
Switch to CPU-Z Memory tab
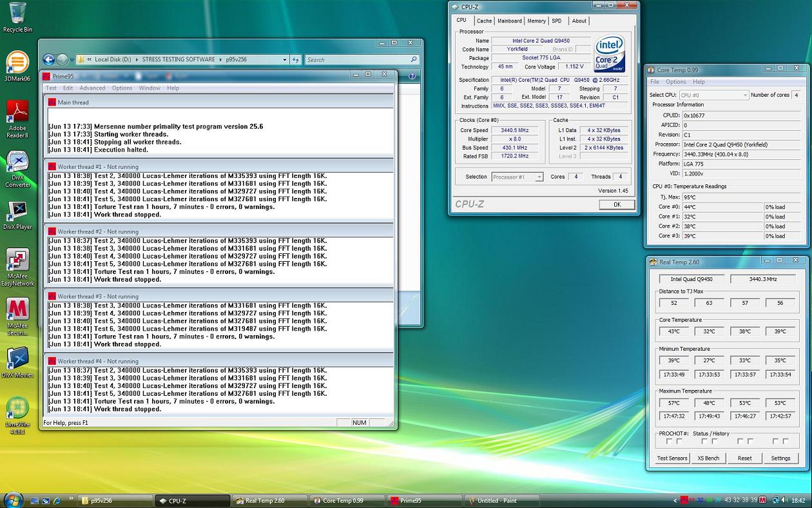536,21
